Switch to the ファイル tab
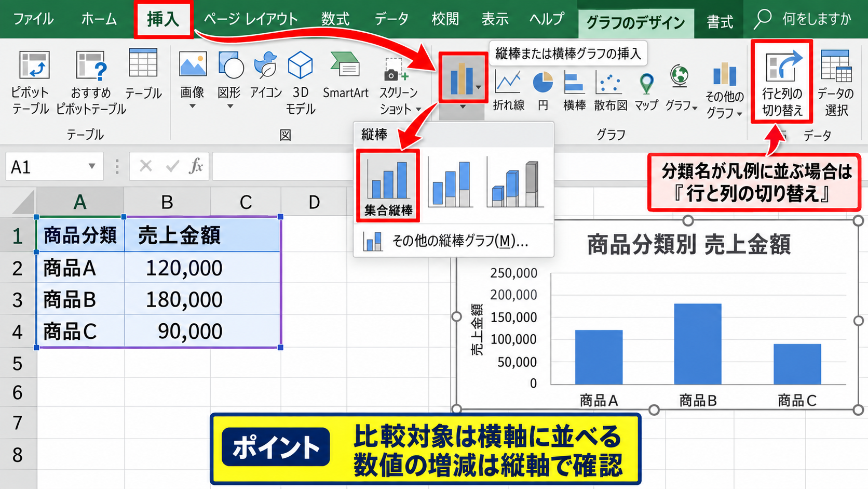This screenshot has height=489, width=868. point(33,19)
